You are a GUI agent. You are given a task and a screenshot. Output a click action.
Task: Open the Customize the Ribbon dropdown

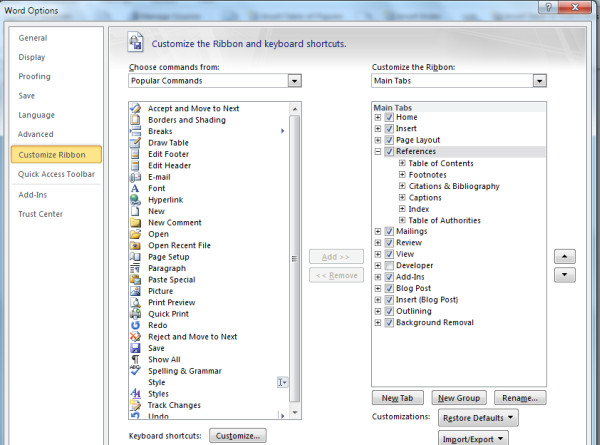(x=539, y=81)
